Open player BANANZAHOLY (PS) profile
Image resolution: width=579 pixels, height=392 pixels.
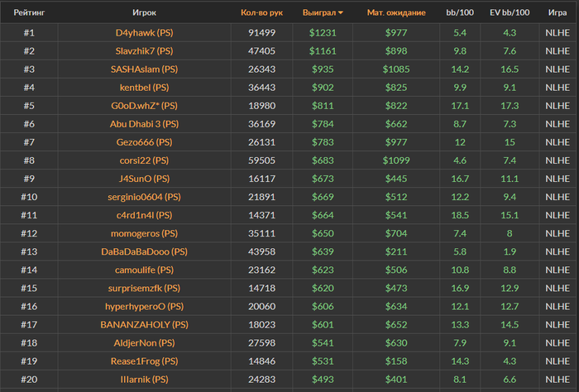(145, 324)
